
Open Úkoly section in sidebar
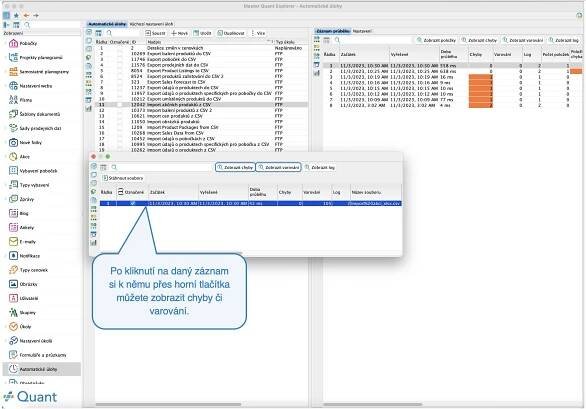25,327
